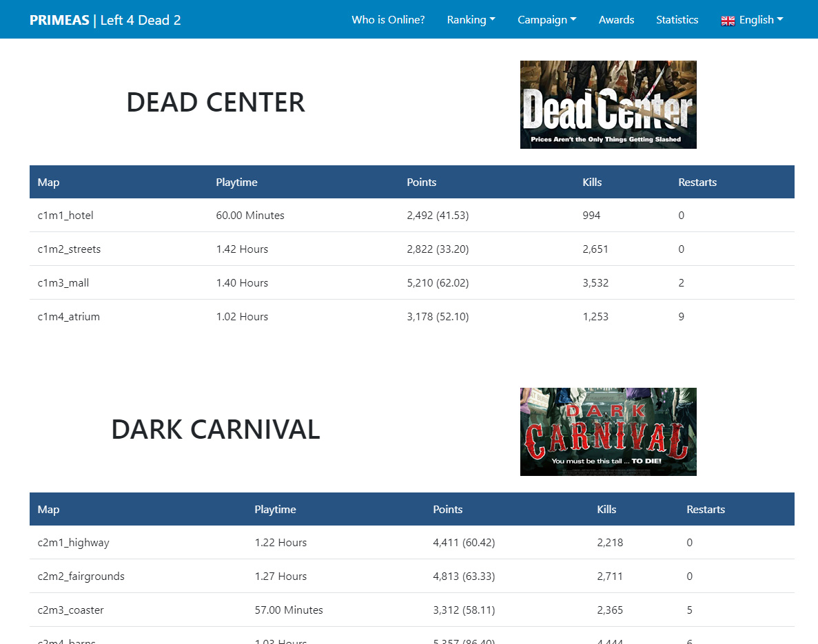Open the Statistics page
This screenshot has height=644, width=818.
point(677,20)
